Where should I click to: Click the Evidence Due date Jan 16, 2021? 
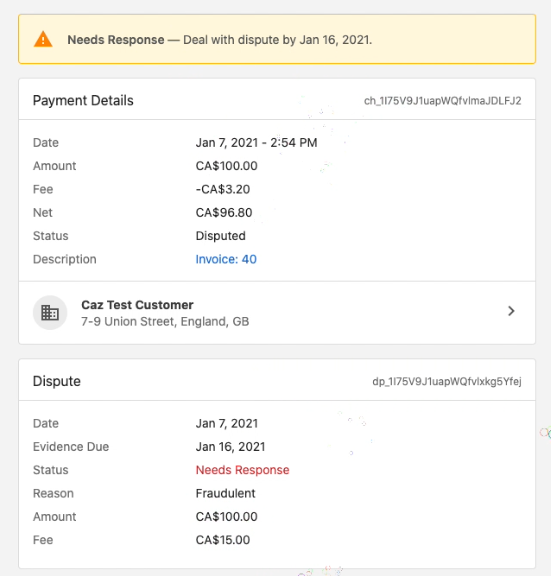tap(230, 447)
